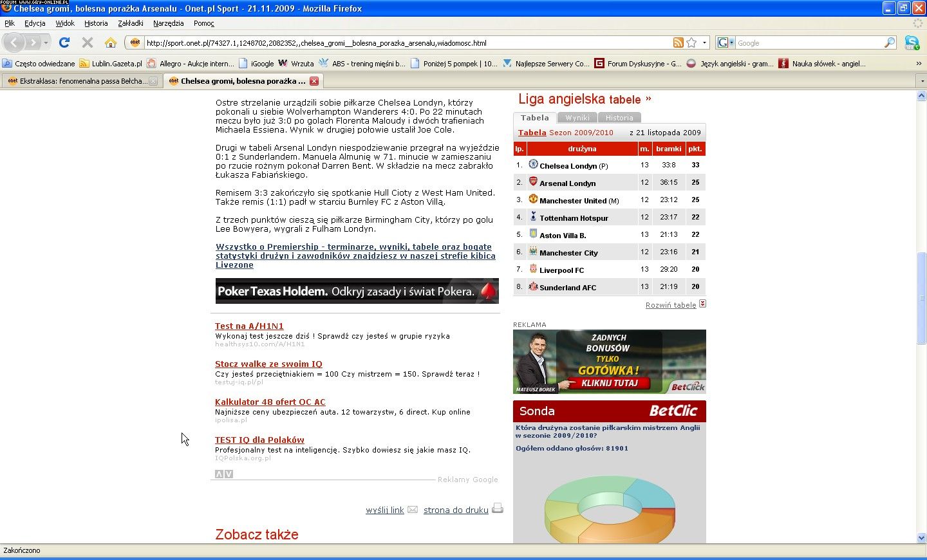This screenshot has height=560, width=927.
Task: Click the printer icon next to strona do druku
Action: click(497, 509)
